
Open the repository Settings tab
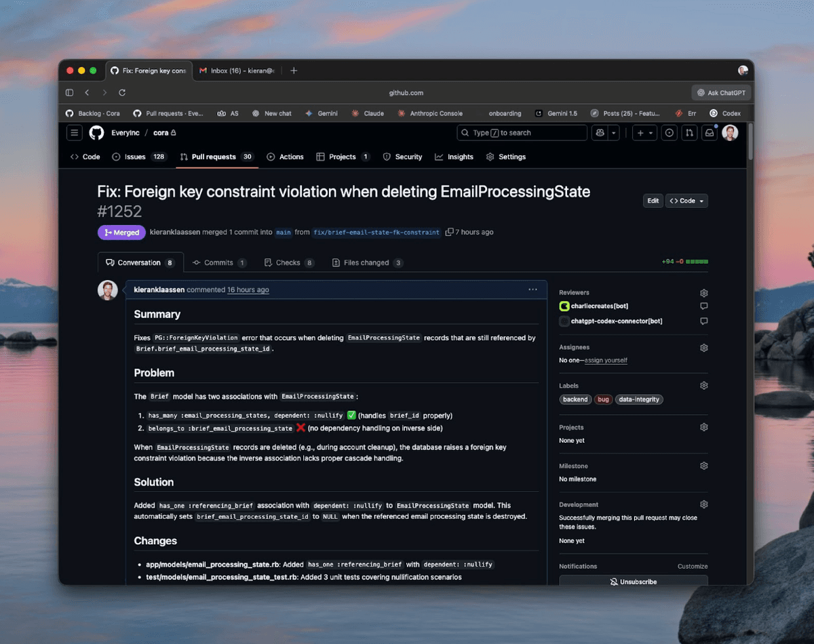coord(506,157)
